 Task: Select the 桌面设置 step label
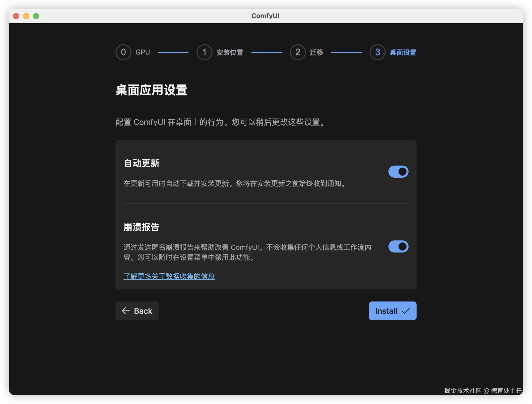403,52
